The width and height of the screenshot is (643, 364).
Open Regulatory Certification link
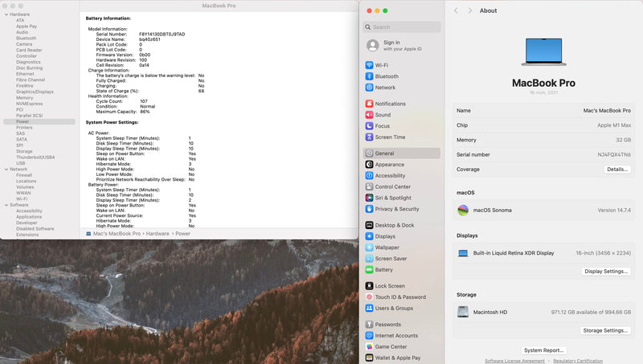[578, 361]
